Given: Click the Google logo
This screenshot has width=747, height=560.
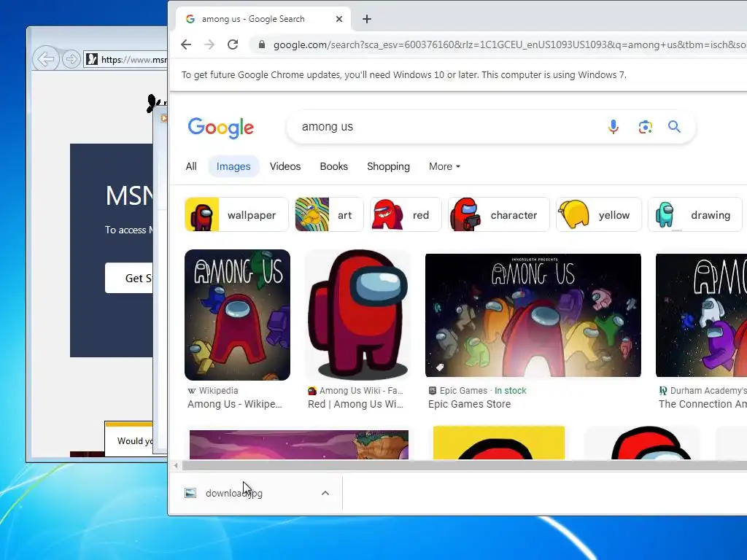Looking at the screenshot, I should click(x=220, y=128).
